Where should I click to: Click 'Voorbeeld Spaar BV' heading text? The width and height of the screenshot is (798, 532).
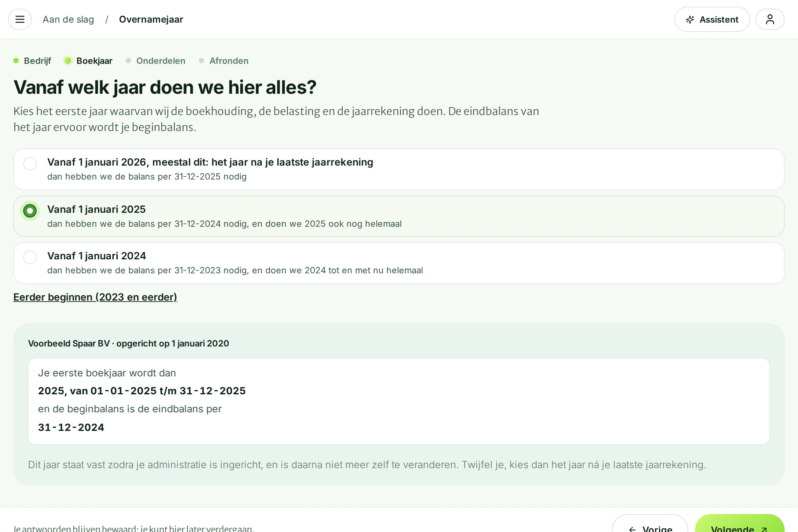click(69, 343)
